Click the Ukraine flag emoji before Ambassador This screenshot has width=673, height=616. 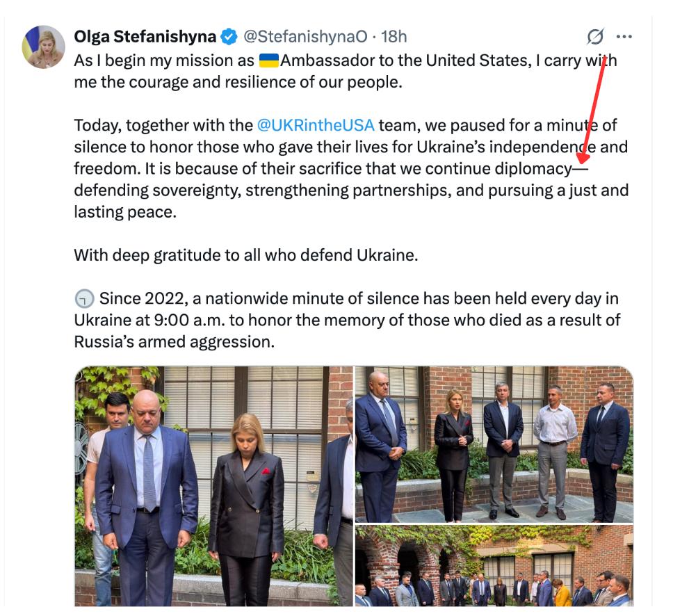click(269, 60)
